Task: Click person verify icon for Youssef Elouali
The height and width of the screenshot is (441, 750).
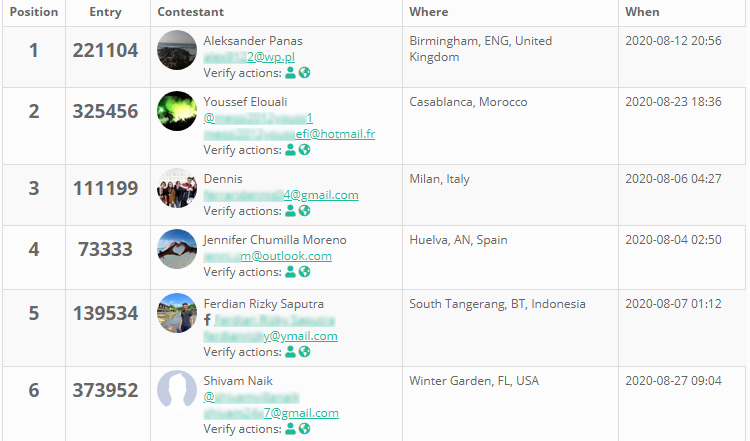Action: click(x=291, y=150)
